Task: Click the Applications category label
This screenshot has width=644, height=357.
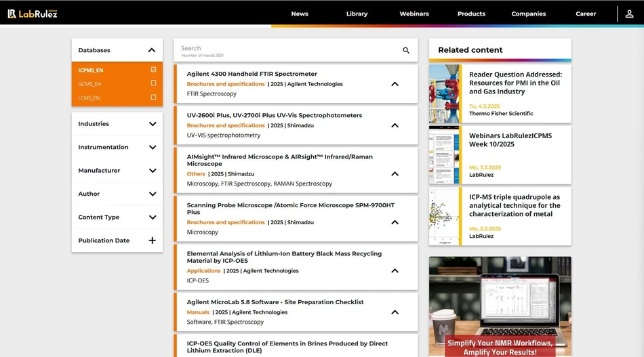Action: point(203,271)
